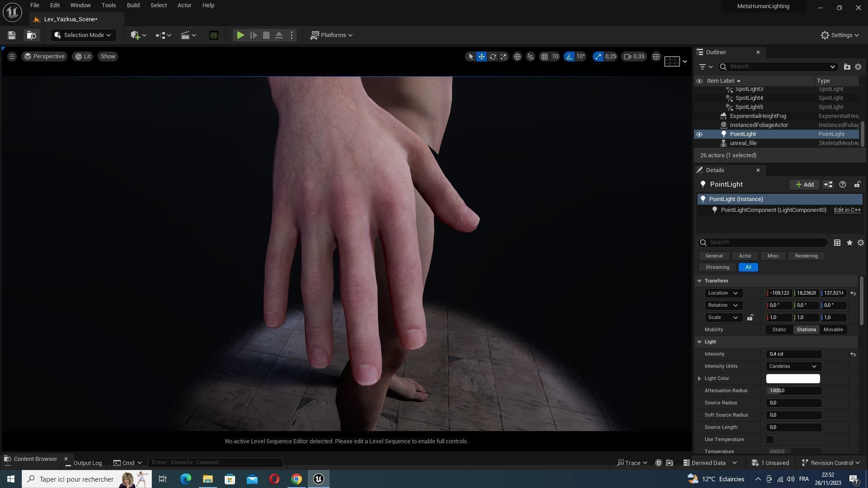The height and width of the screenshot is (488, 868).
Task: Open the white Light Color swatch
Action: point(793,379)
